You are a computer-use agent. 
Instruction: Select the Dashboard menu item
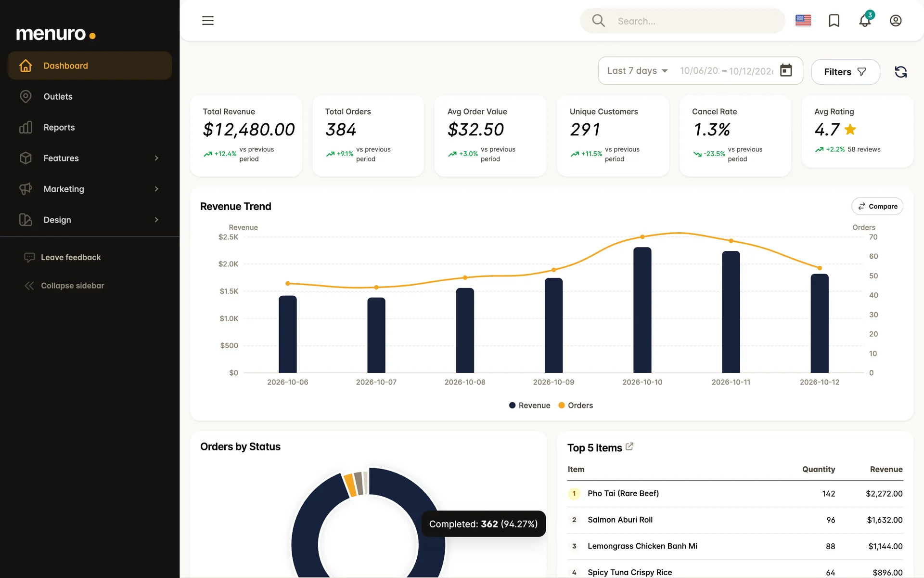tap(90, 66)
